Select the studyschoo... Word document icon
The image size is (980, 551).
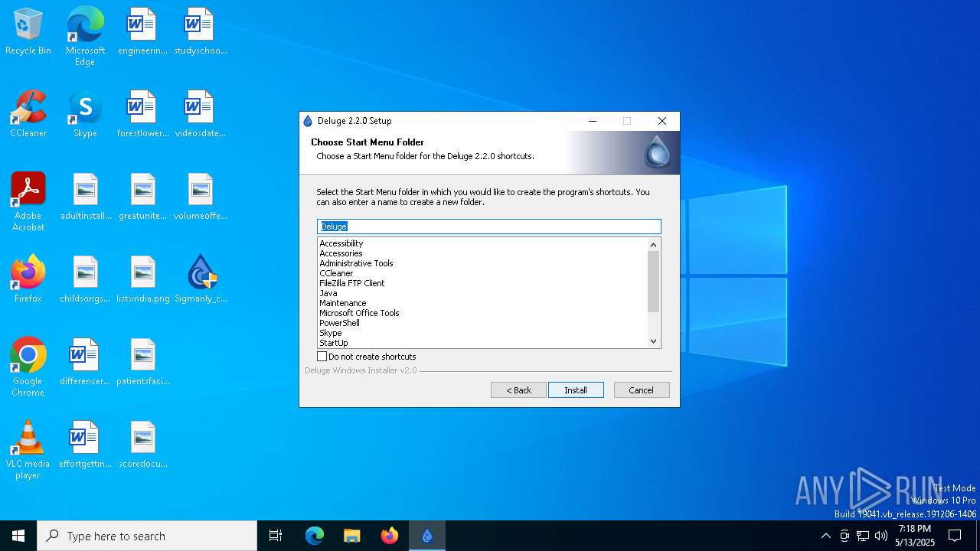point(200,32)
